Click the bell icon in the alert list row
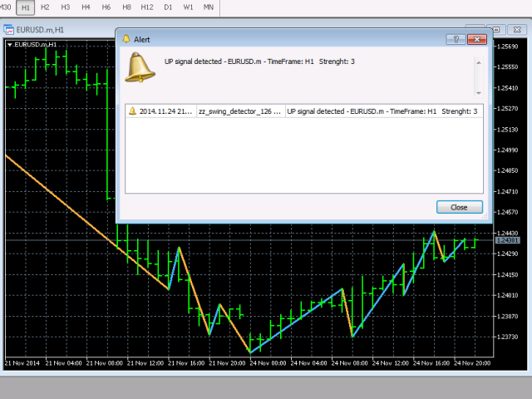Screen dimensions: 532x399 click(132, 111)
